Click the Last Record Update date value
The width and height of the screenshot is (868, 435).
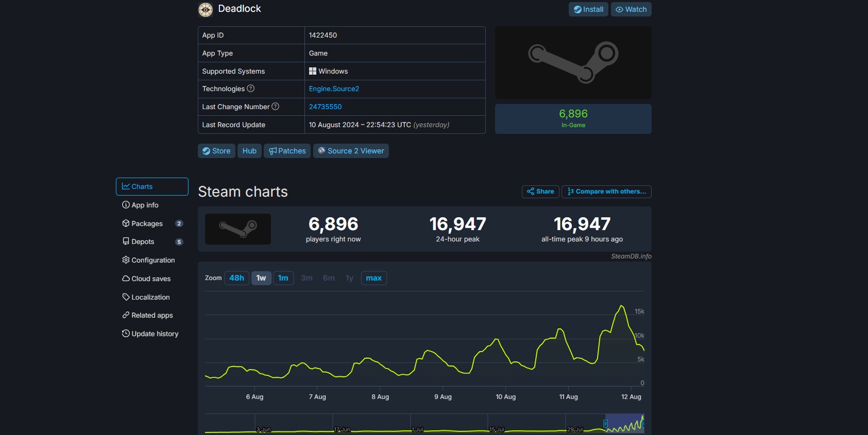pos(379,125)
